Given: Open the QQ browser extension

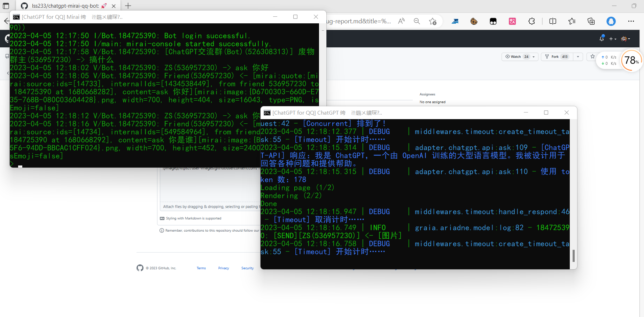Looking at the screenshot, I should pyautogui.click(x=611, y=21).
